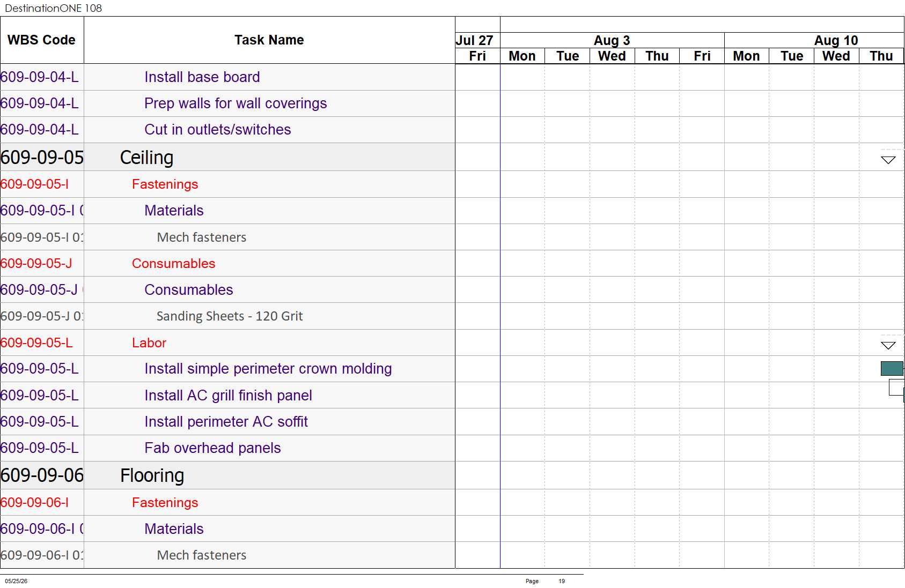The width and height of the screenshot is (905, 588).
Task: Select the Aug 3 week header
Action: (612, 40)
